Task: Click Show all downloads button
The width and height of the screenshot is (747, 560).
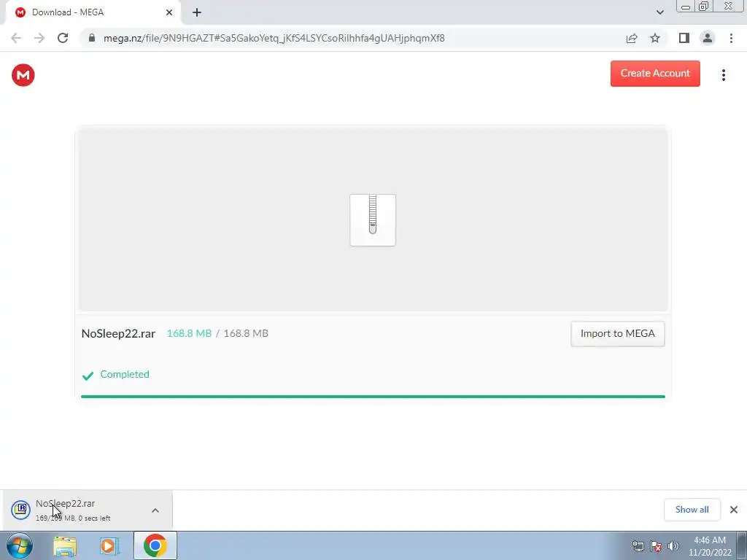Action: pyautogui.click(x=692, y=510)
